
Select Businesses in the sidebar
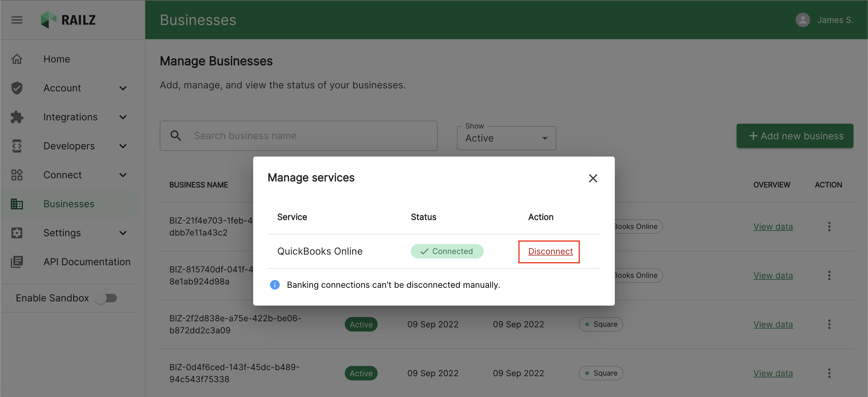[69, 204]
